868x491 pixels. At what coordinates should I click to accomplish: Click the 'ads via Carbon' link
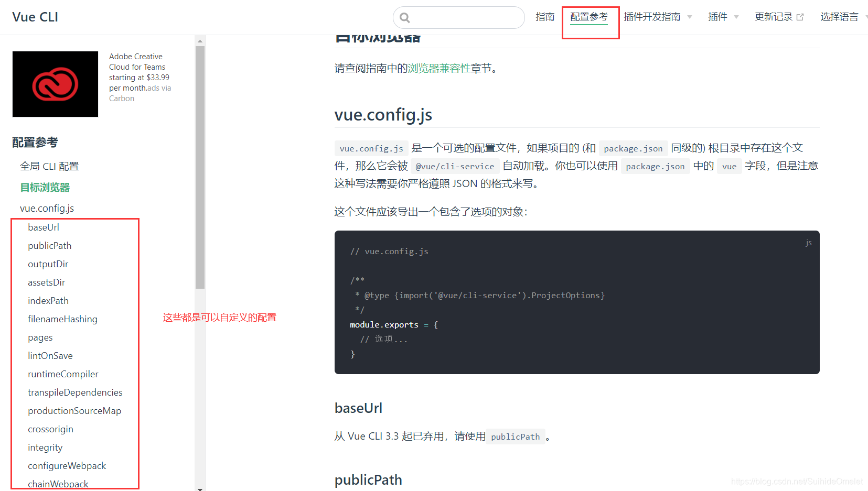(x=140, y=93)
